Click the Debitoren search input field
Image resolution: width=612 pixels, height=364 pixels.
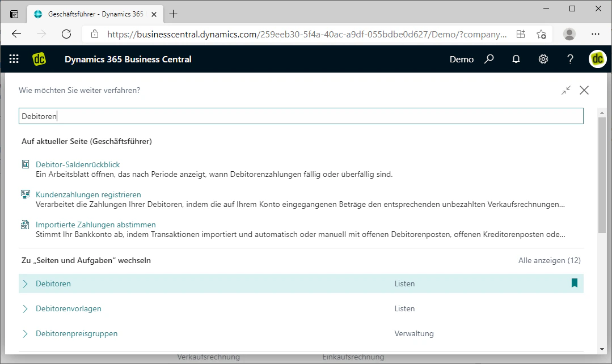click(301, 116)
